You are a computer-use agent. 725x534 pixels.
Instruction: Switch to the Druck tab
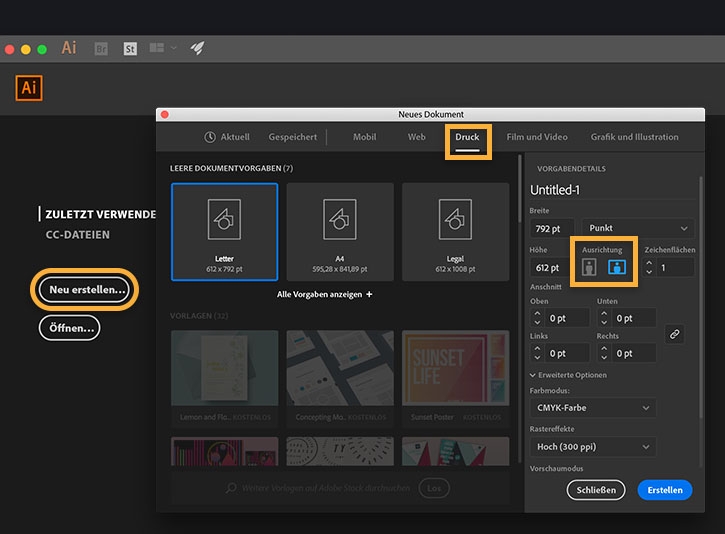467,137
